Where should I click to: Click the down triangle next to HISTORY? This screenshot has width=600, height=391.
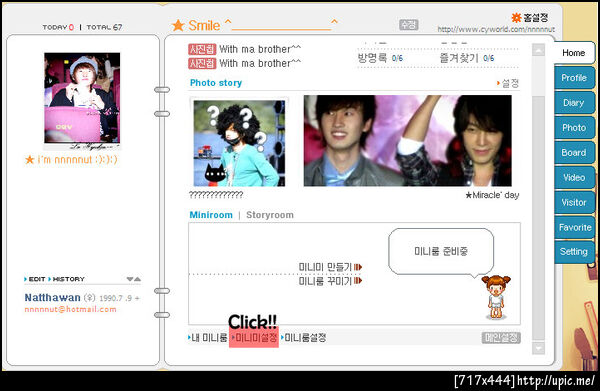click(x=130, y=279)
